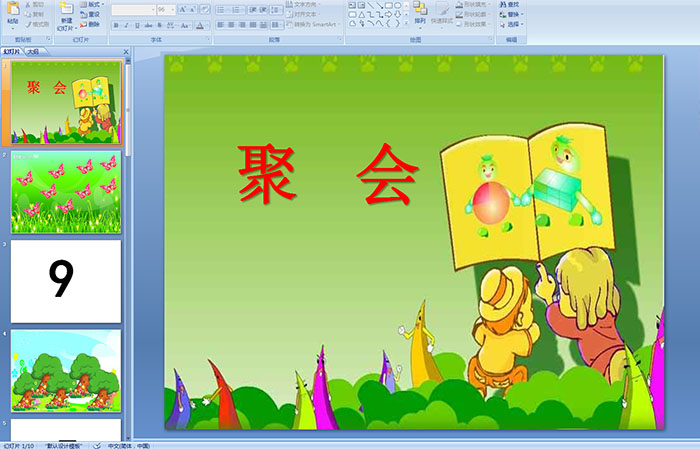700x449 pixels.
Task: Toggle Underline formatting
Action: [137, 25]
